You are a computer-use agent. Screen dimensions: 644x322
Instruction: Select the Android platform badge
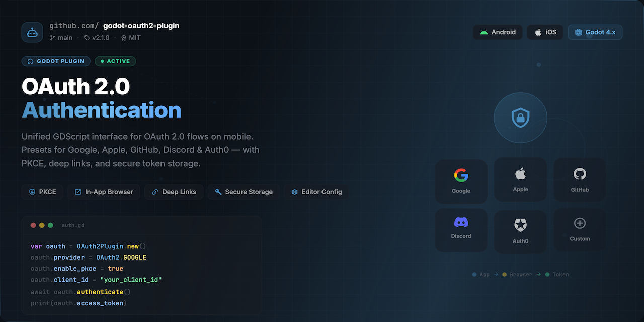coord(498,32)
